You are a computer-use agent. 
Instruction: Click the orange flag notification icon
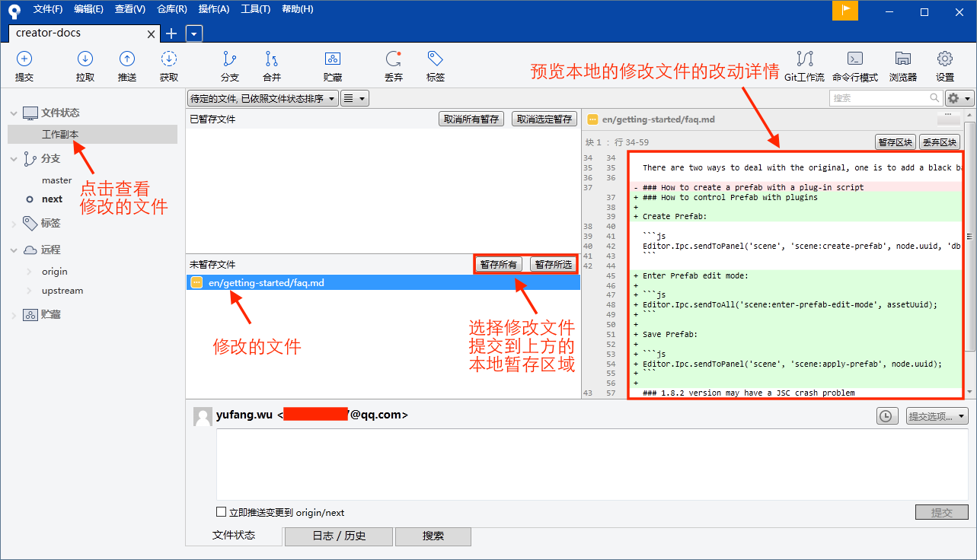coord(845,10)
